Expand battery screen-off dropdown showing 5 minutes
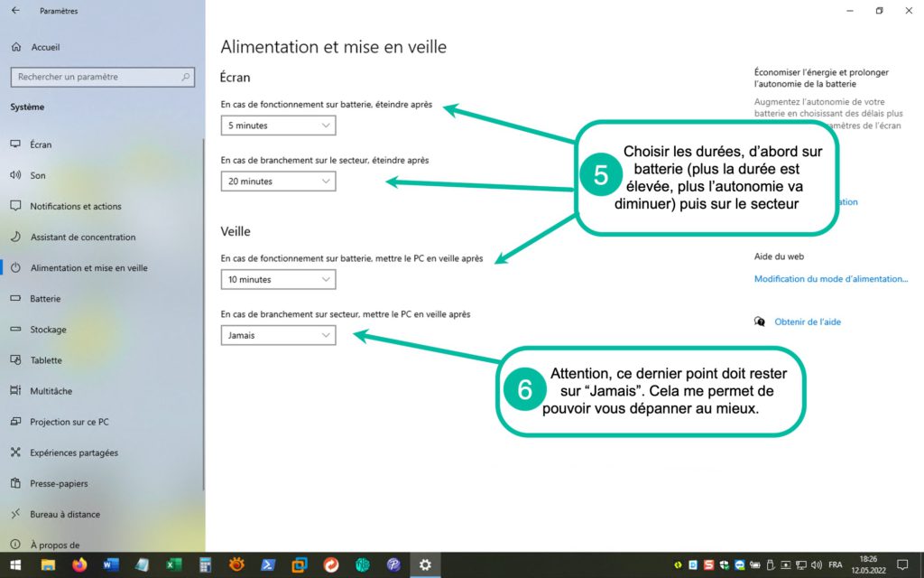Image resolution: width=924 pixels, height=578 pixels. click(278, 126)
